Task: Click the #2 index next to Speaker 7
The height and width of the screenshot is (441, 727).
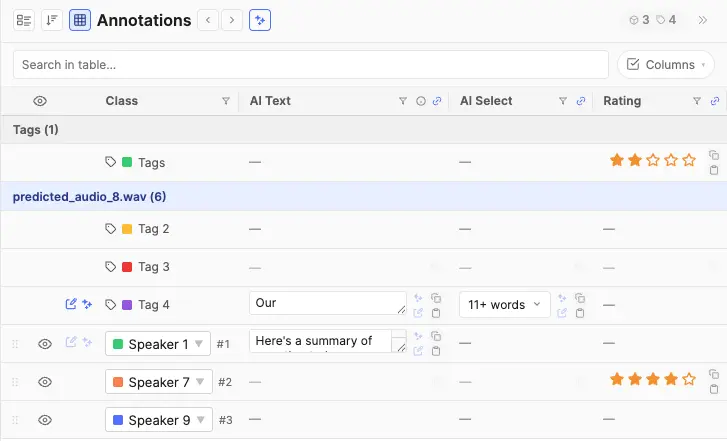Action: pyautogui.click(x=225, y=382)
